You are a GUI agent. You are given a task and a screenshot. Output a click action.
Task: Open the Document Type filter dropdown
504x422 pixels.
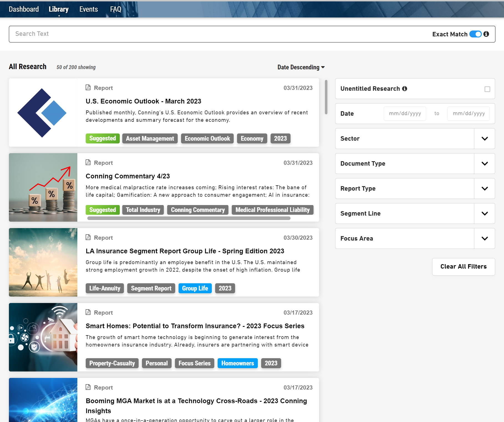(484, 163)
